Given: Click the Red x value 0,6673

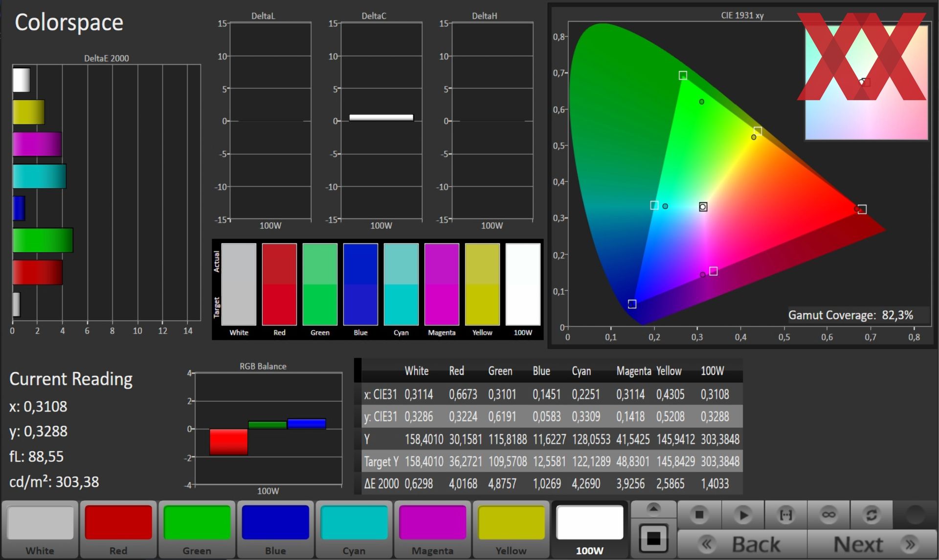Looking at the screenshot, I should pyautogui.click(x=463, y=394).
